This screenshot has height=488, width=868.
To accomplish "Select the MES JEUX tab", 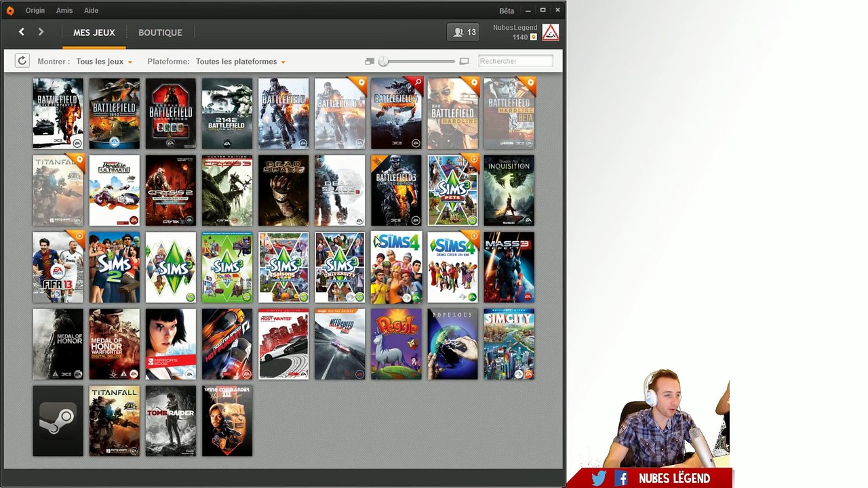I will (x=94, y=33).
